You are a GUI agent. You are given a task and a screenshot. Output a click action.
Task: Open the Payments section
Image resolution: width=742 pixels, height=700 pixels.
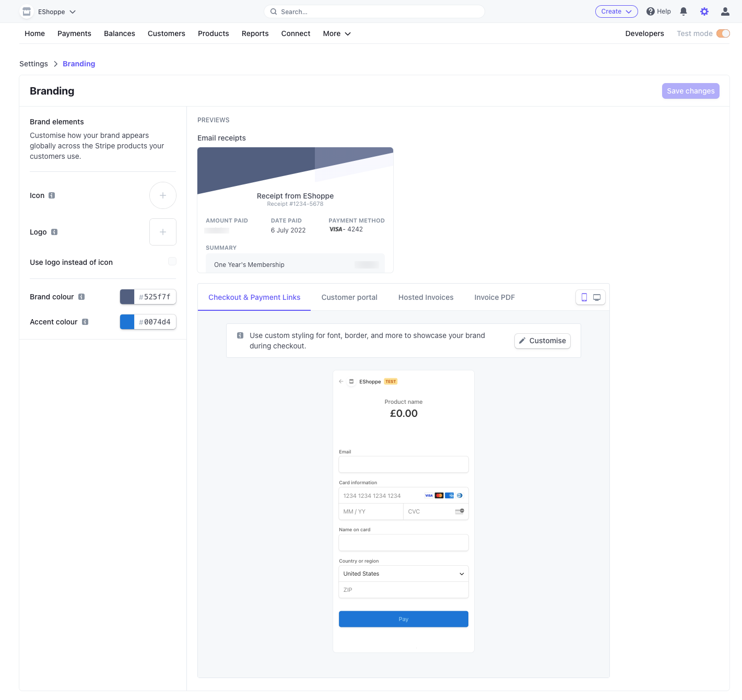click(74, 33)
